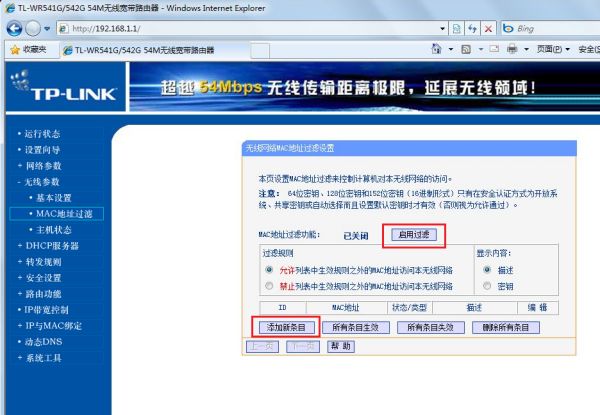Screen dimensions: 600x415
Task: Expand 转发规则 in the sidebar
Action: (43, 262)
